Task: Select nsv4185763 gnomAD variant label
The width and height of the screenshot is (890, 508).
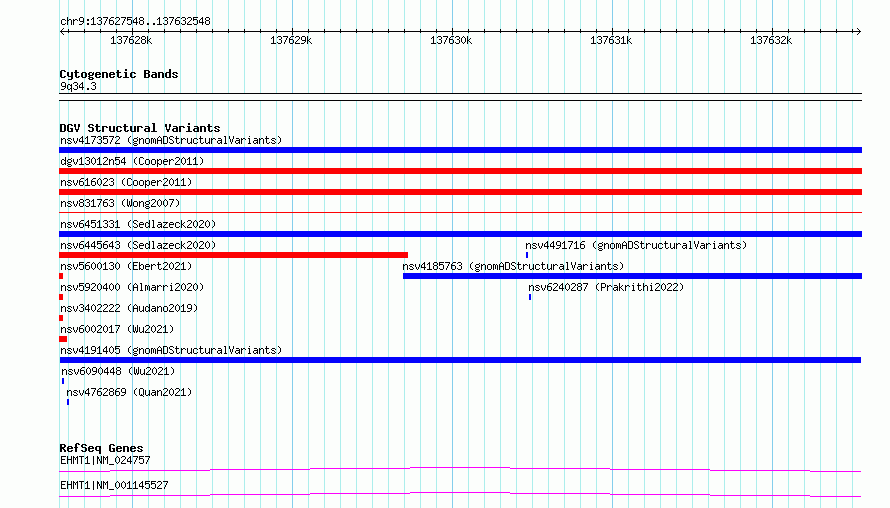Action: 513,266
